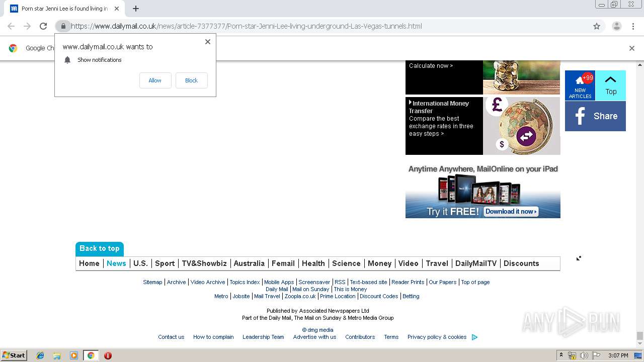
Task: Open the Topics Index link
Action: pos(245,282)
